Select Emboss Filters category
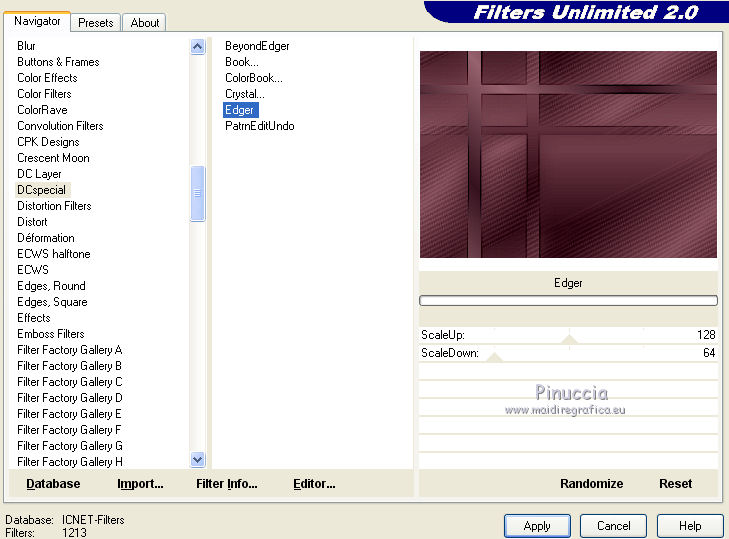 [51, 334]
